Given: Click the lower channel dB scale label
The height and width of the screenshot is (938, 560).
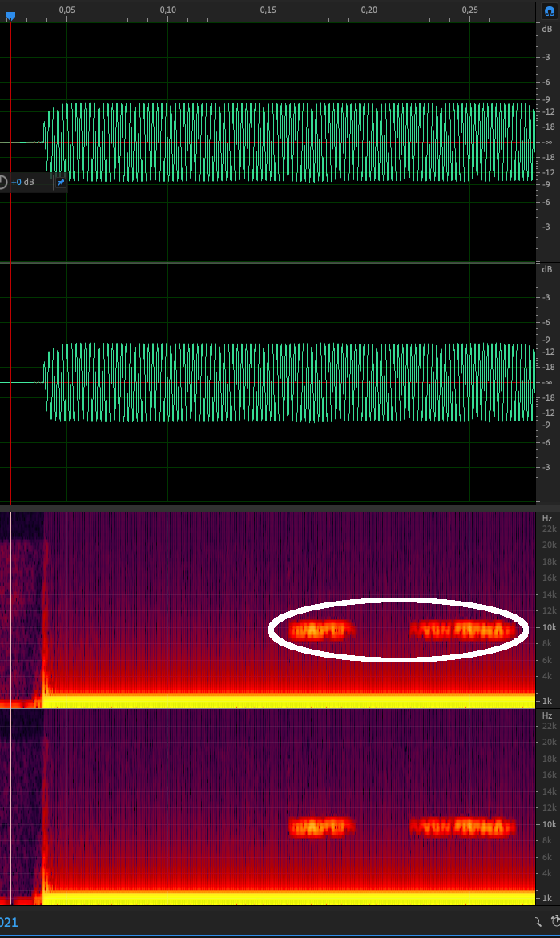Looking at the screenshot, I should click(x=546, y=269).
